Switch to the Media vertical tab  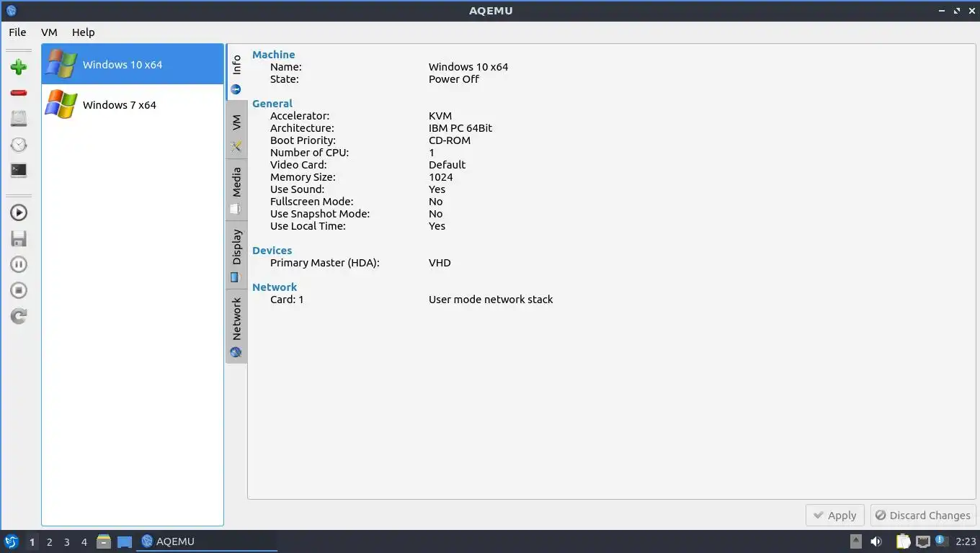pos(236,190)
